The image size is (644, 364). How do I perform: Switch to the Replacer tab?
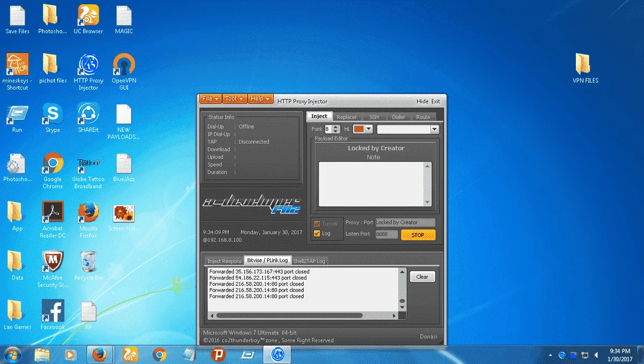(347, 117)
